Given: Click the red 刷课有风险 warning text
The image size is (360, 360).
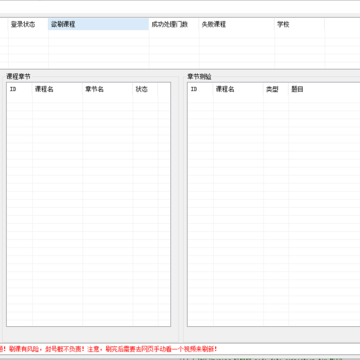Looking at the screenshot, I should [108, 349].
